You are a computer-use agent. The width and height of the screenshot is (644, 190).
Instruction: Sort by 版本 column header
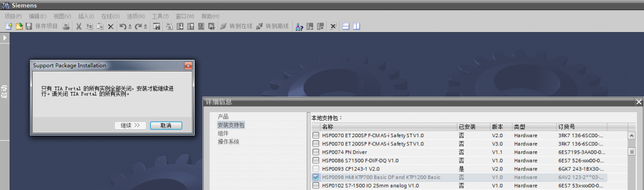[501, 127]
